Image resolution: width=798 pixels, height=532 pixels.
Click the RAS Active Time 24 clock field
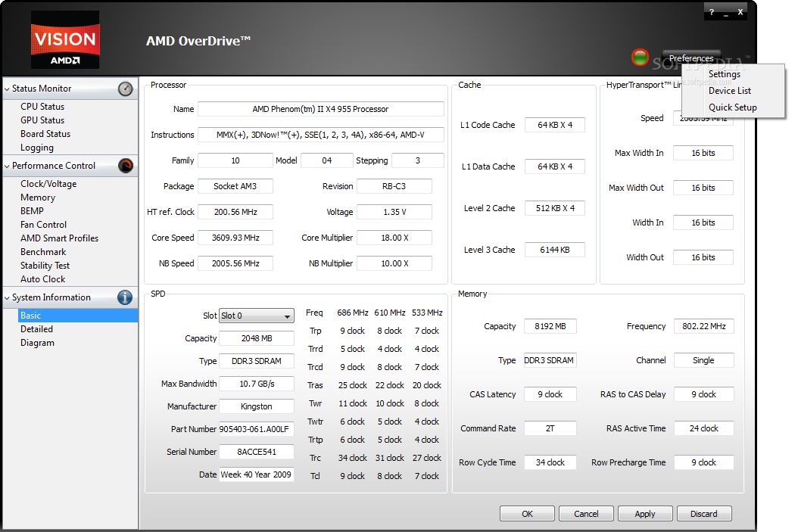click(704, 428)
